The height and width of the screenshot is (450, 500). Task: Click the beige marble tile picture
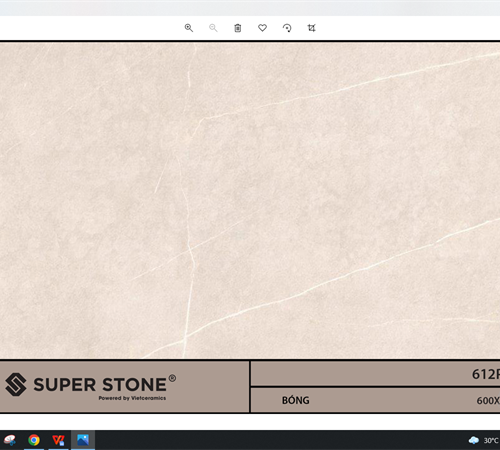pos(250,200)
